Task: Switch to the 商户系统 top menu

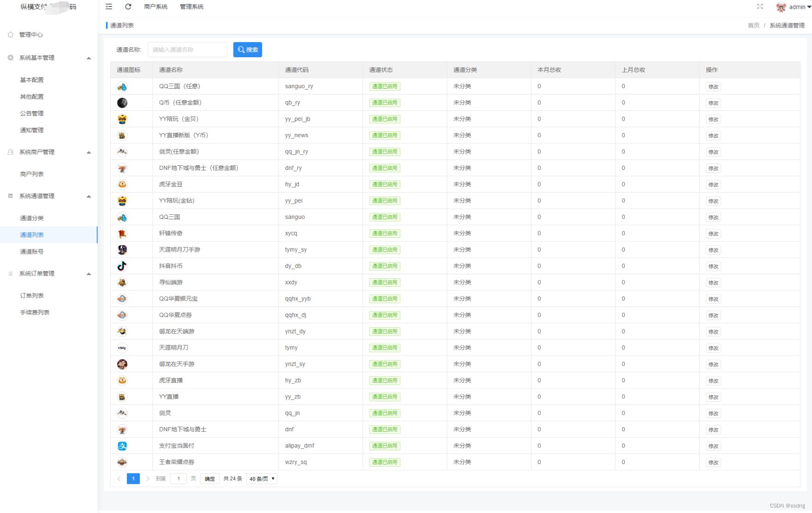Action: (x=155, y=7)
